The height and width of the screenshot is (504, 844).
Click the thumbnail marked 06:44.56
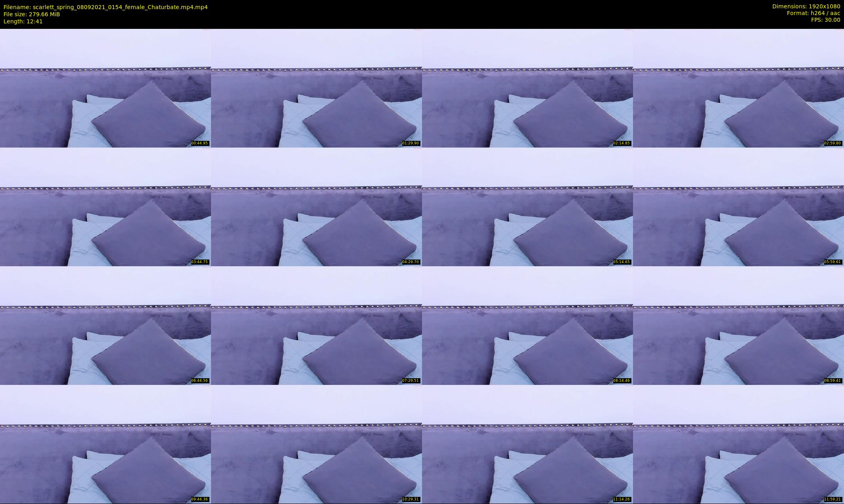click(x=105, y=326)
